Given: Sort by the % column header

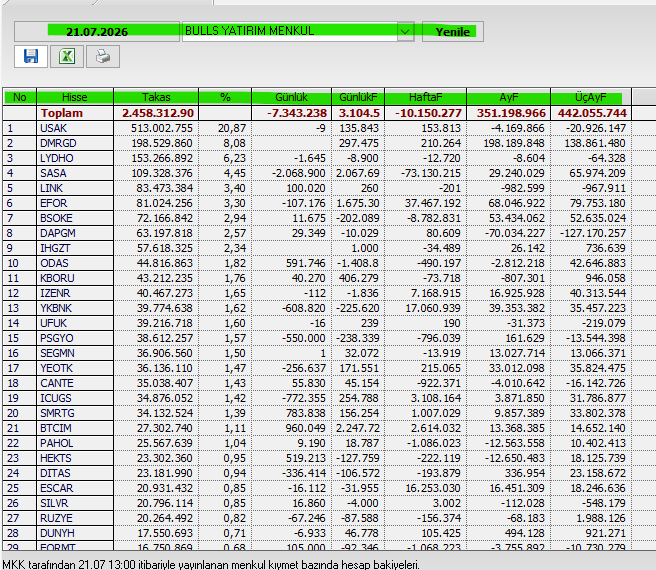Looking at the screenshot, I should coord(225,97).
